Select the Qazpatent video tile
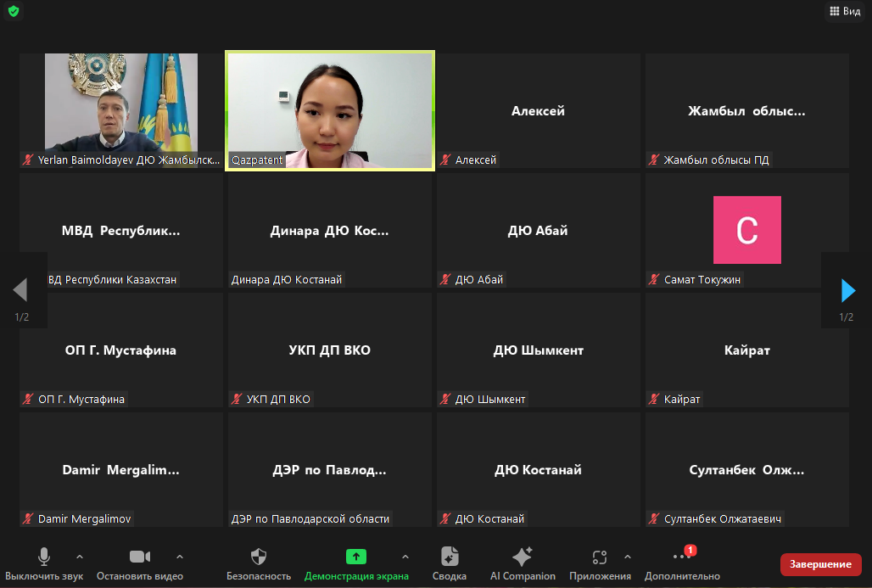 click(330, 111)
